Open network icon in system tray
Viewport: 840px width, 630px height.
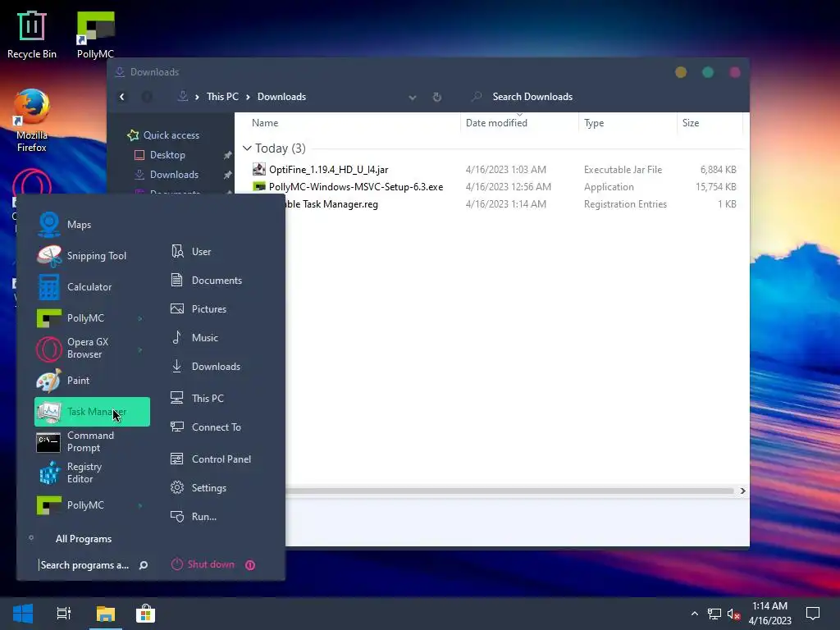(714, 614)
